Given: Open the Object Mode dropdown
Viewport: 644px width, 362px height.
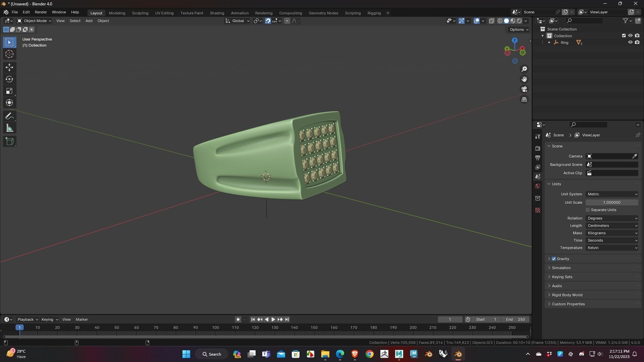Looking at the screenshot, I should [34, 21].
